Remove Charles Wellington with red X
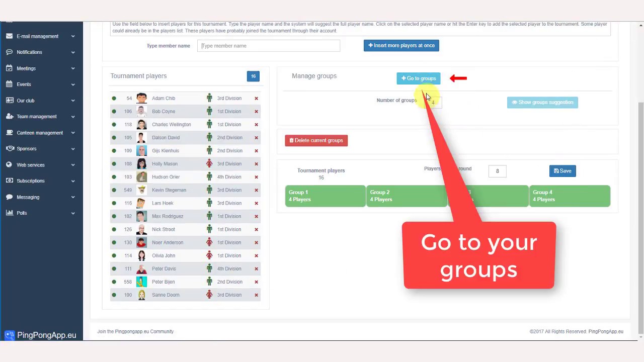 point(256,125)
